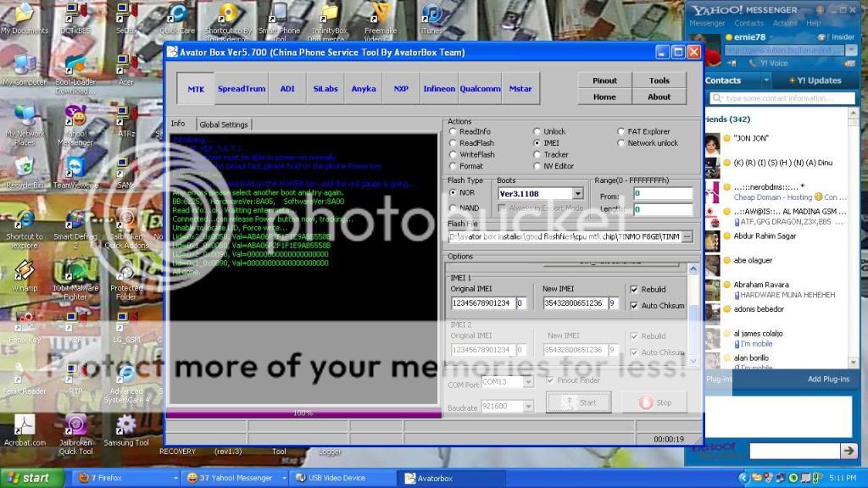This screenshot has height=488, width=868.
Task: Expand the Boots version dropdown
Action: tap(577, 194)
